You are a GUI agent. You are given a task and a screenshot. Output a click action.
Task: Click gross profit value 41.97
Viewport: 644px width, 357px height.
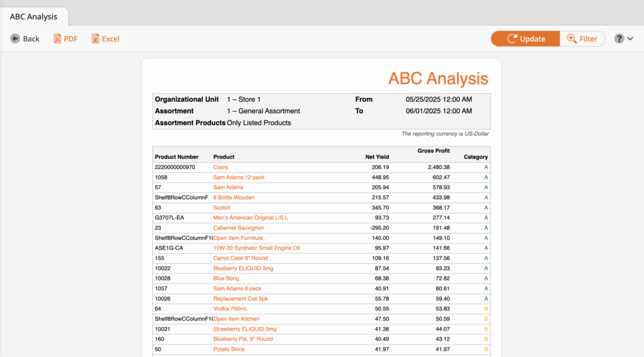(x=443, y=349)
